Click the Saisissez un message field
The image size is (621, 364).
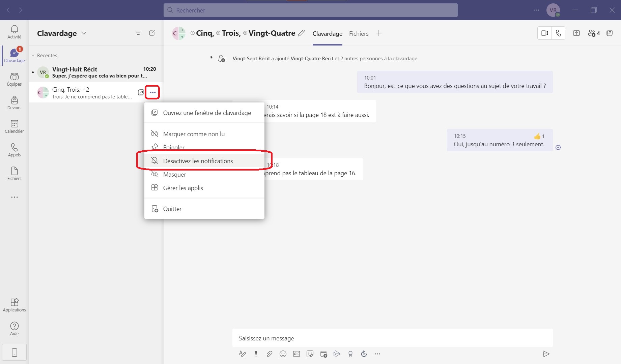tap(391, 338)
